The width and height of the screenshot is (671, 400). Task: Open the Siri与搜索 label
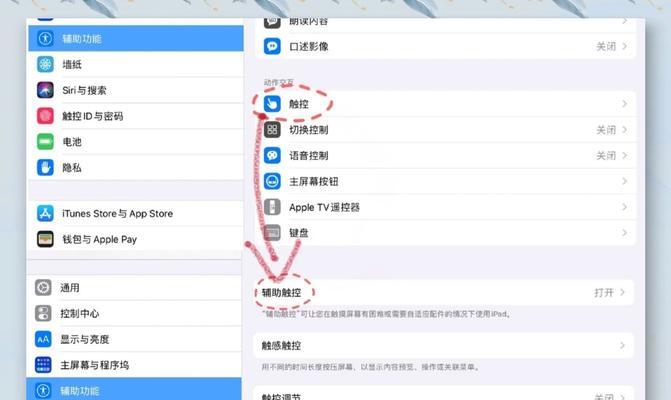[x=84, y=90]
